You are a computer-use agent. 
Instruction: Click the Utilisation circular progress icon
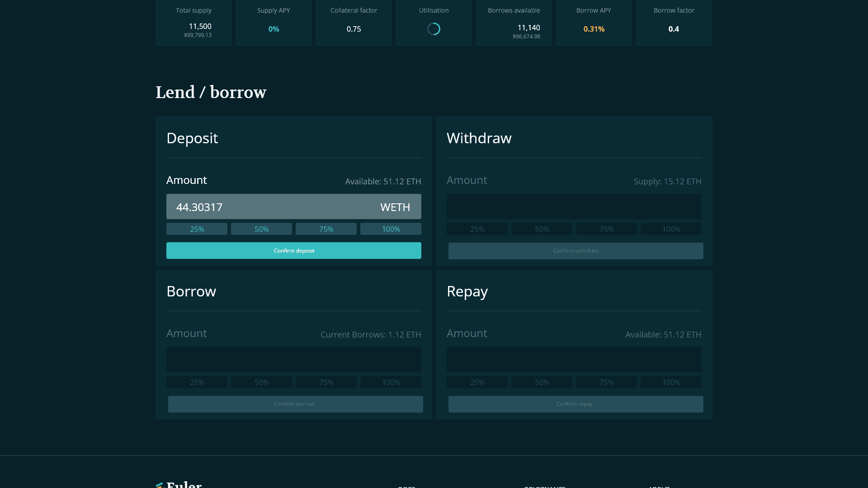[434, 29]
